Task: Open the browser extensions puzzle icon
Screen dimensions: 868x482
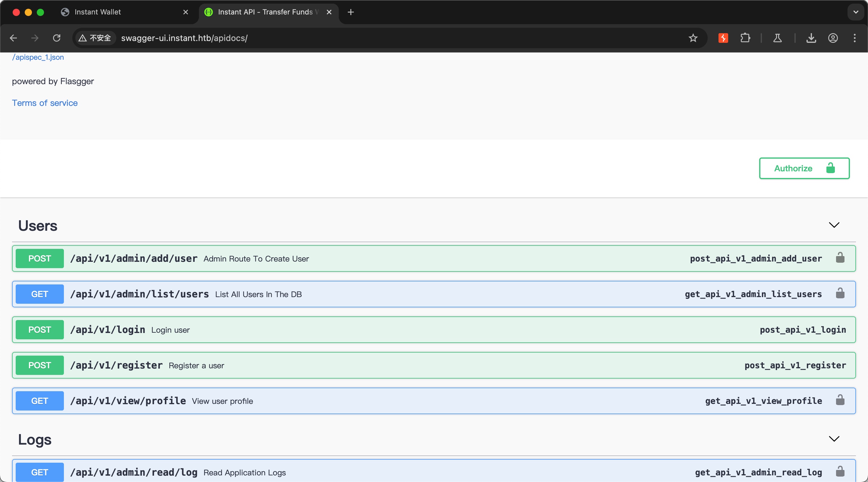Action: (745, 38)
